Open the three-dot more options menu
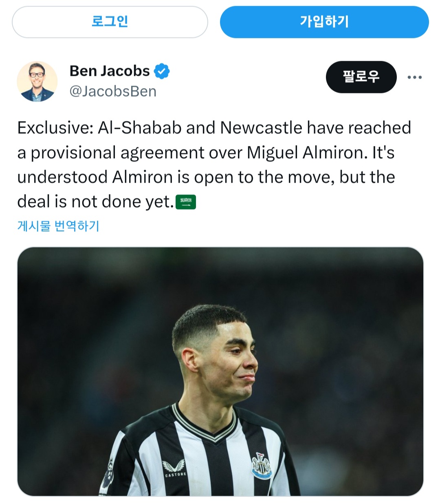Screen dimensions: 440x504 (x=414, y=77)
